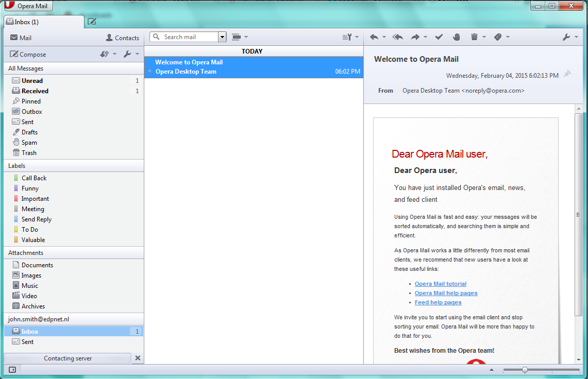
Task: Switch to the Contacts panel
Action: tap(123, 38)
